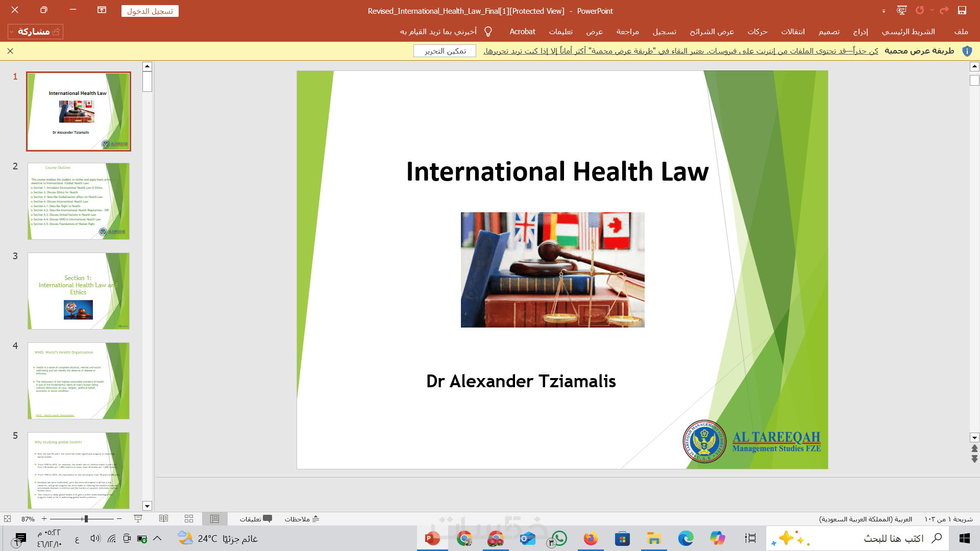The width and height of the screenshot is (980, 551).
Task: Select slide 3 thumbnail Section 1
Action: 79,291
